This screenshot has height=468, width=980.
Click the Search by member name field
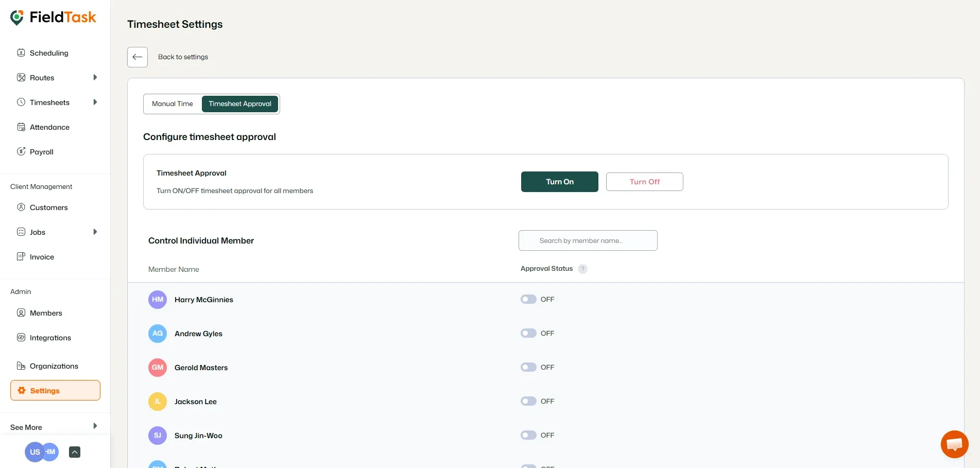coord(588,240)
